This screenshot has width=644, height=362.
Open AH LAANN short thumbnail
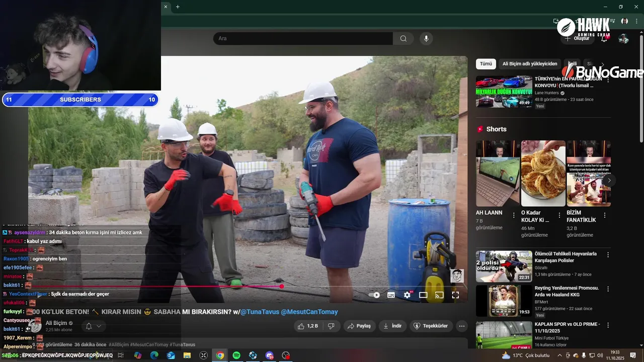pyautogui.click(x=498, y=173)
